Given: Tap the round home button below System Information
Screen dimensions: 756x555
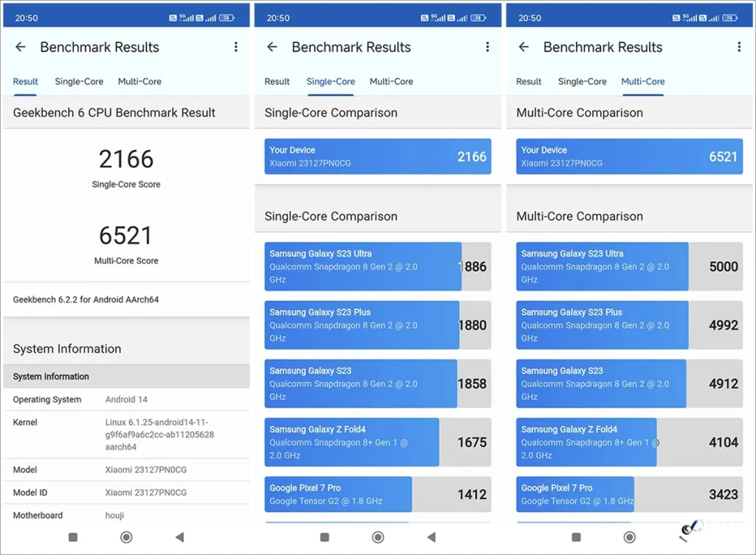Looking at the screenshot, I should [x=126, y=537].
